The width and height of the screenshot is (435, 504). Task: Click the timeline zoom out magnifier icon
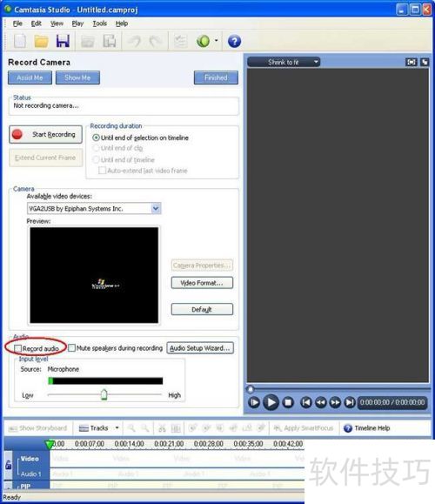coord(145,428)
